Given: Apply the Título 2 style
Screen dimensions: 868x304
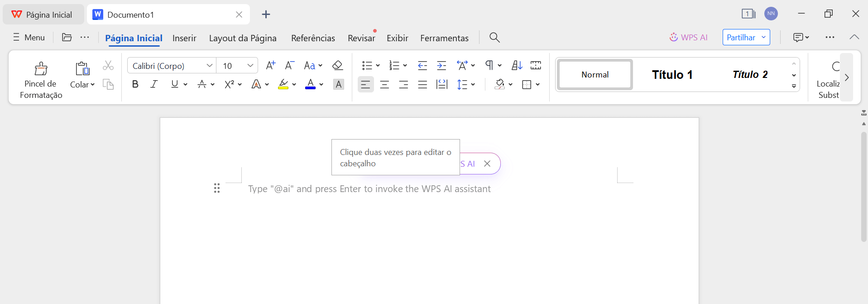Looking at the screenshot, I should pos(750,75).
